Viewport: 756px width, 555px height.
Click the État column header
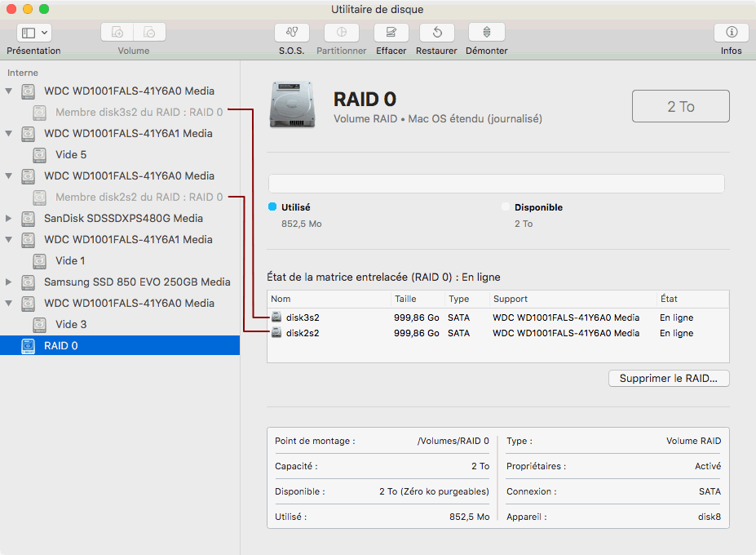[x=693, y=299]
